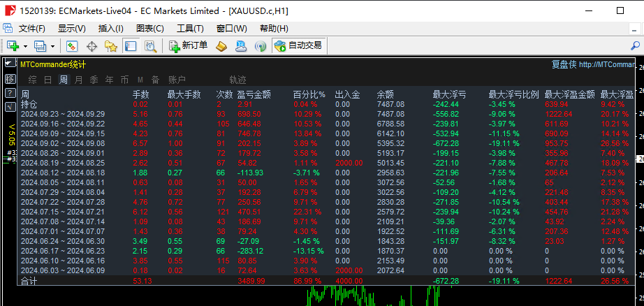644x306 pixels.
Task: Click the 新订单 new order button
Action: [189, 46]
